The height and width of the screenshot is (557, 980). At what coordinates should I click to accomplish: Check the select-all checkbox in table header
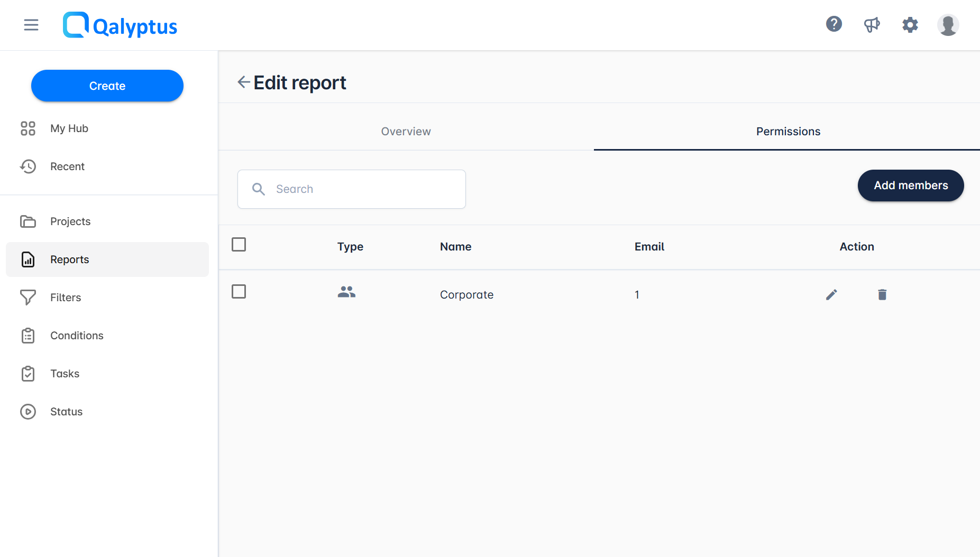(239, 244)
